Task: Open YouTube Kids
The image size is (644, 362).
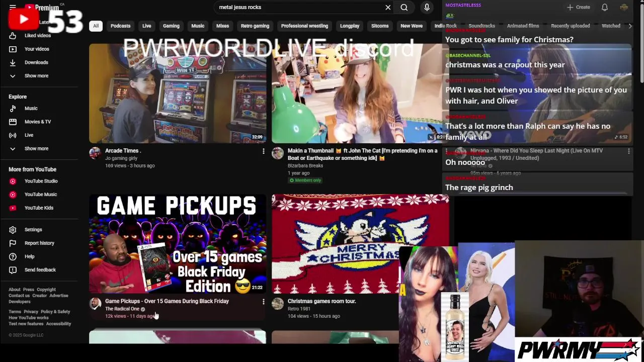Action: coord(39,208)
